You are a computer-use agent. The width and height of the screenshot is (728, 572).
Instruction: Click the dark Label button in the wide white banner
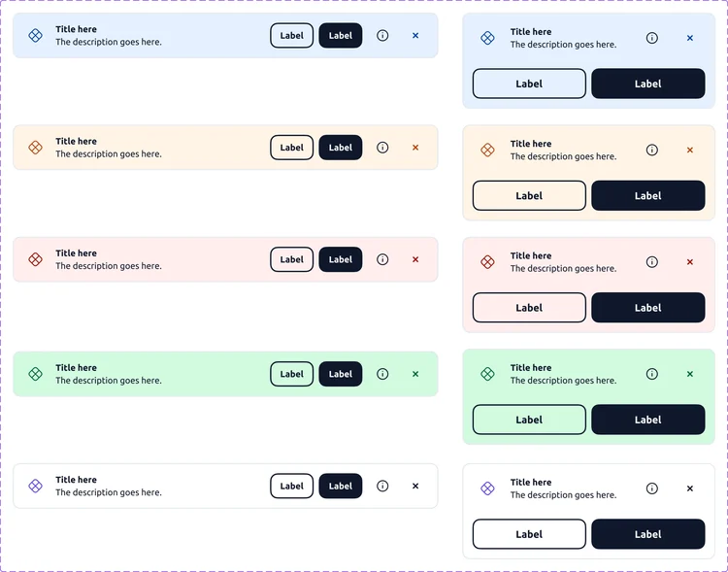[x=341, y=486]
